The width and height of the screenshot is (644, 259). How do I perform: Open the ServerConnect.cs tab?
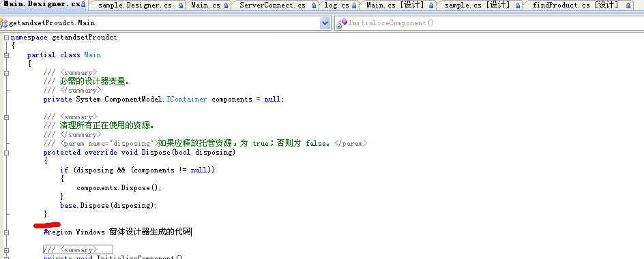click(x=276, y=5)
